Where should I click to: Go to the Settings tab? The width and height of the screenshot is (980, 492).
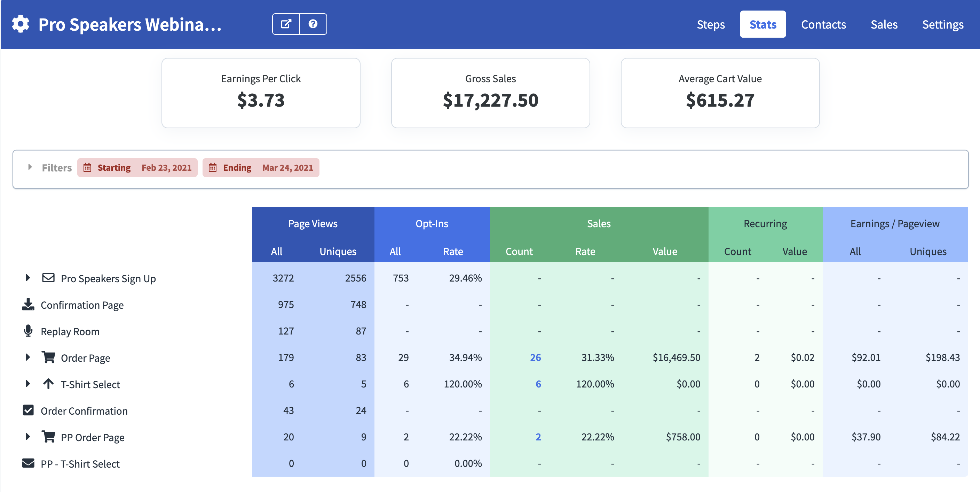942,24
